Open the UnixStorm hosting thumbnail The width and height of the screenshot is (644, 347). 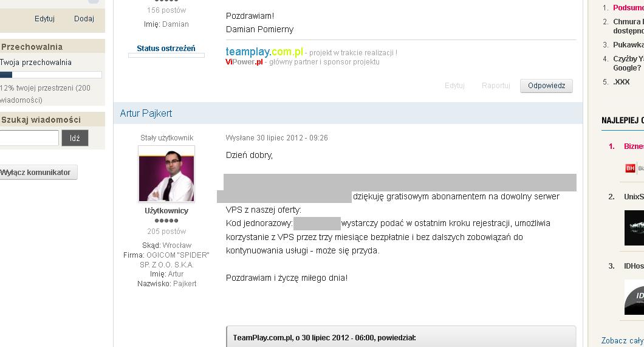(634, 228)
